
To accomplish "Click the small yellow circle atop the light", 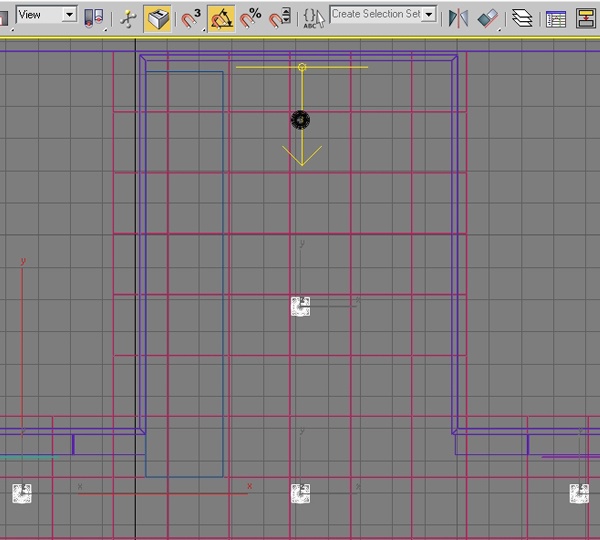I will click(302, 67).
